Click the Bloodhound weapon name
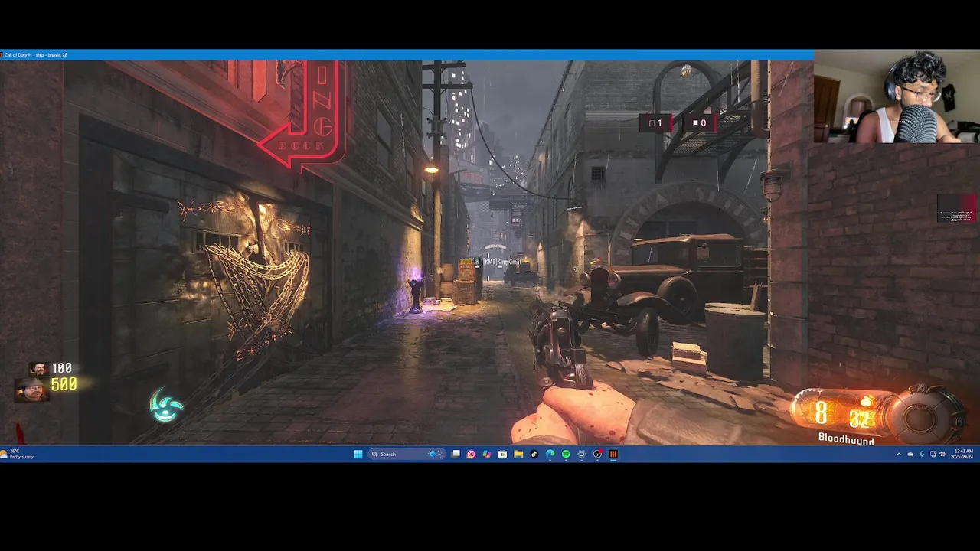 (845, 439)
